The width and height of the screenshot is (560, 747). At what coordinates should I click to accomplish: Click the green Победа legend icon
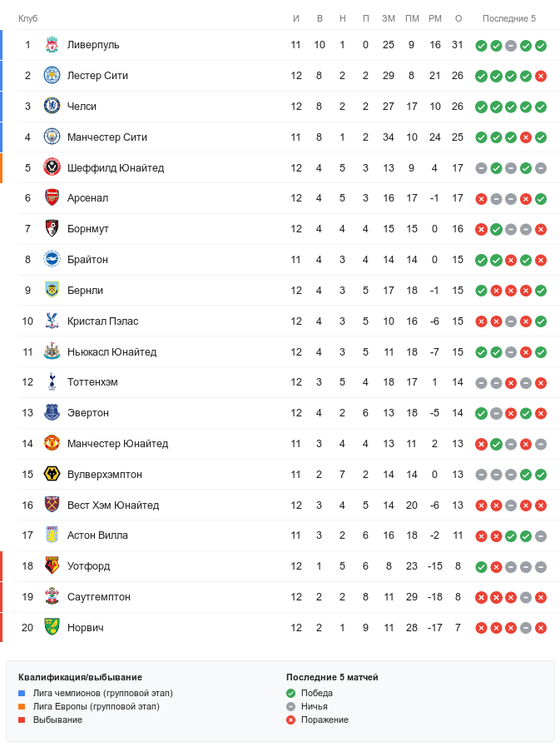coord(290,693)
